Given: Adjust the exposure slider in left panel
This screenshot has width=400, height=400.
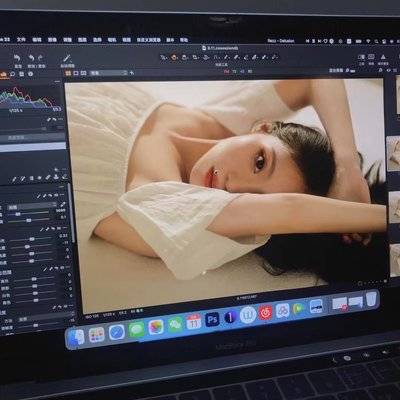Looking at the screenshot, I should click(x=31, y=239).
